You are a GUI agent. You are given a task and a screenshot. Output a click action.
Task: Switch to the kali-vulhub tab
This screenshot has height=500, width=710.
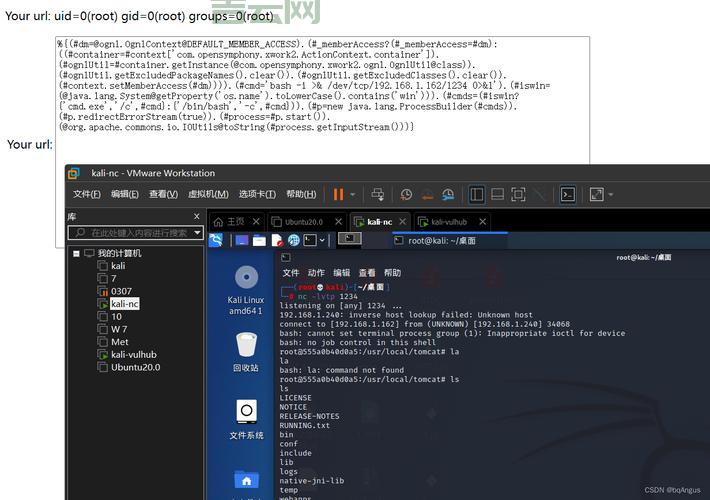449,222
